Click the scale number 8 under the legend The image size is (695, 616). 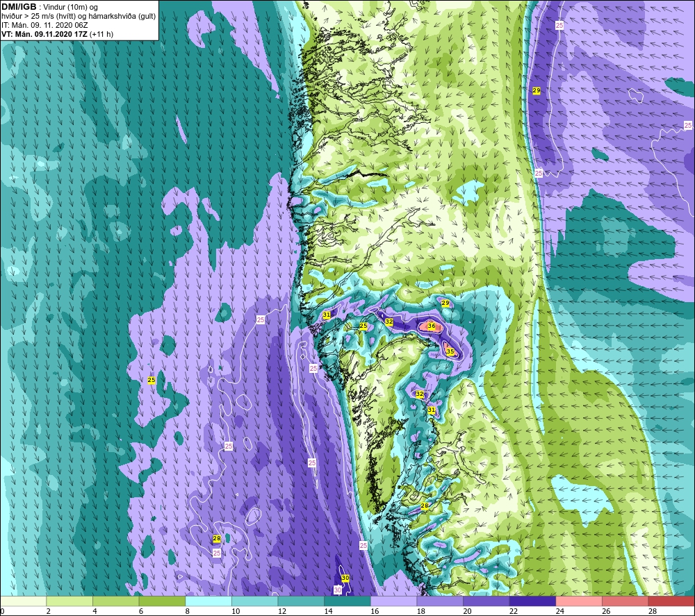coord(188,611)
